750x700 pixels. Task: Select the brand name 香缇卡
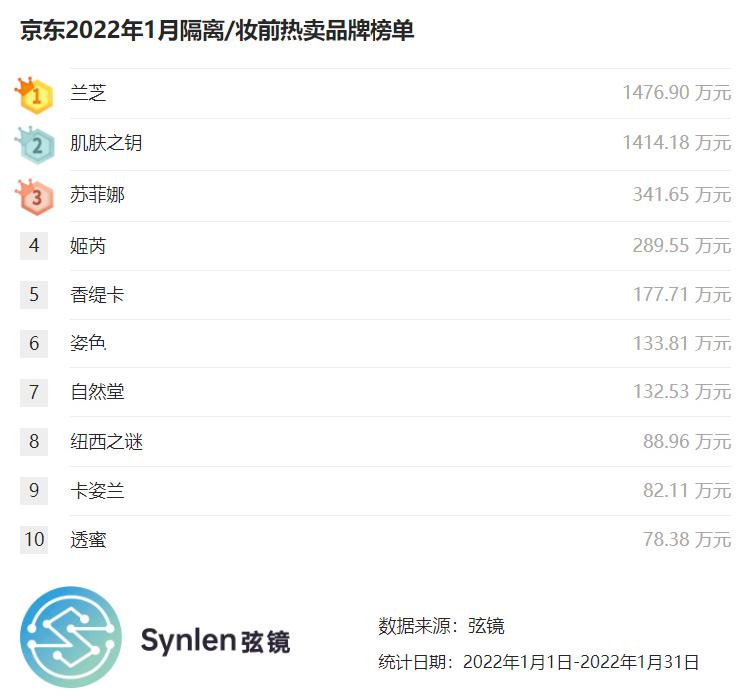tap(97, 294)
